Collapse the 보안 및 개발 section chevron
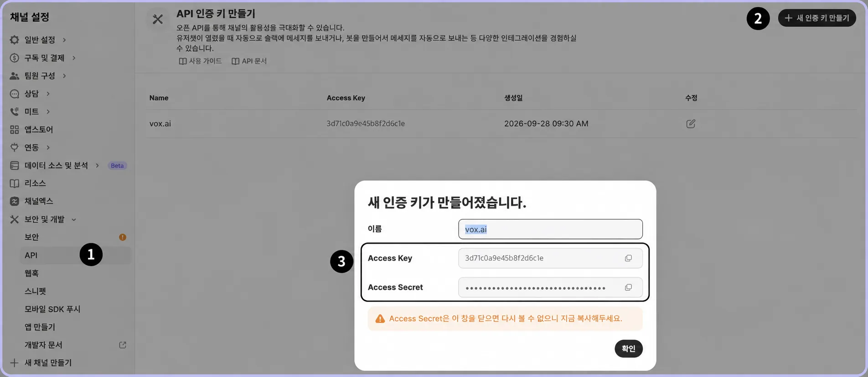Viewport: 868px width, 377px height. click(74, 220)
